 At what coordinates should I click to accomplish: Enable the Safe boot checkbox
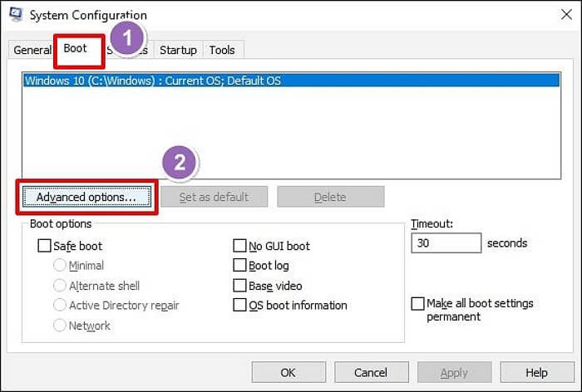45,246
